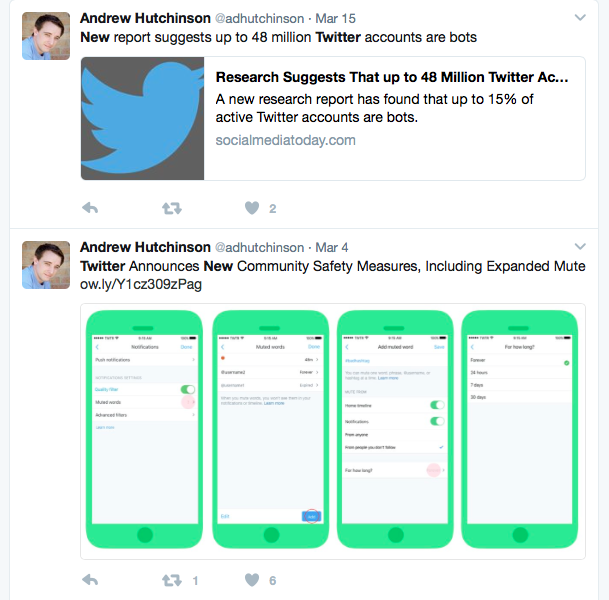Click the Twitter bird article thumbnail
Screen dimensions: 609x600
(142, 118)
